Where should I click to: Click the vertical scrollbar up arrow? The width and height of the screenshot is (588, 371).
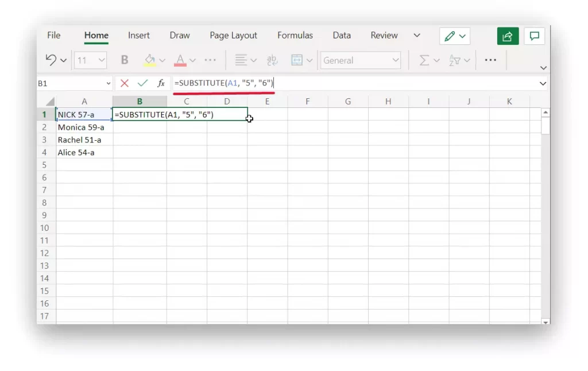546,112
